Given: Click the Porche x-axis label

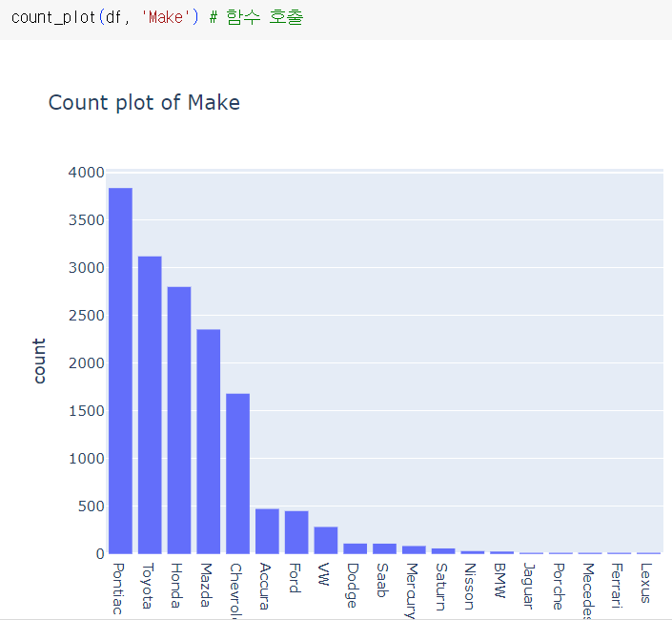Looking at the screenshot, I should (x=558, y=586).
